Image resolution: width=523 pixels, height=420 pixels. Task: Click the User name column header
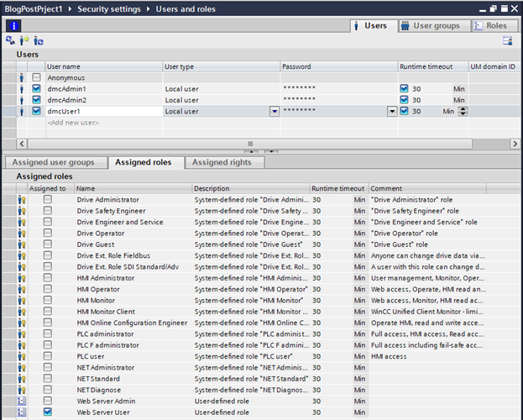point(104,66)
